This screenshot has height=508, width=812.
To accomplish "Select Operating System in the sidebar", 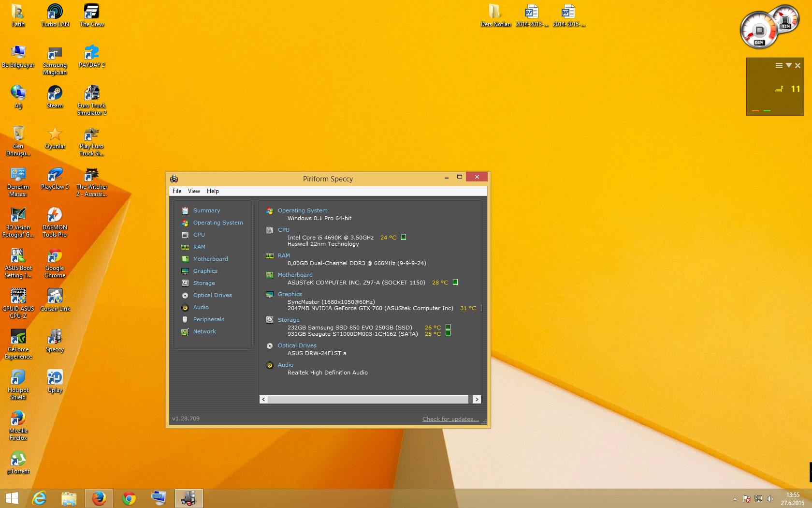I will tap(218, 223).
